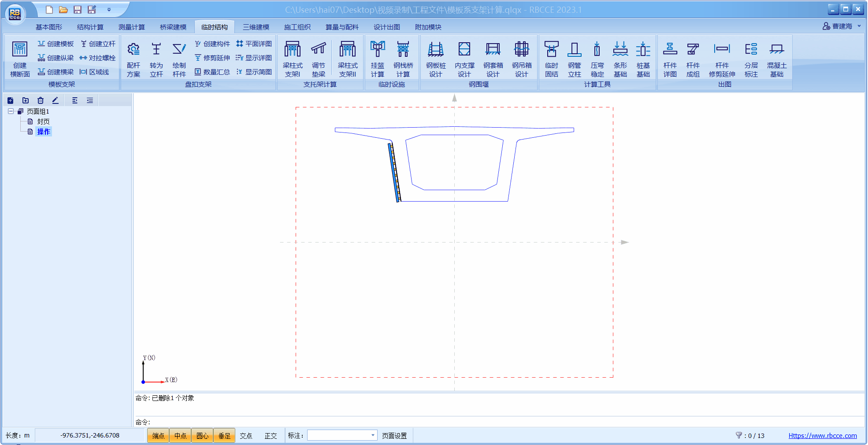Click the 页面设置 button
Viewport: 868px width, 445px height.
pos(394,436)
